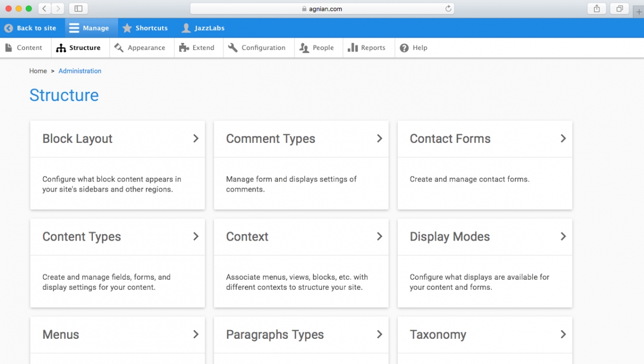Click the lock icon beside agnian.com
644x364 pixels.
304,9
